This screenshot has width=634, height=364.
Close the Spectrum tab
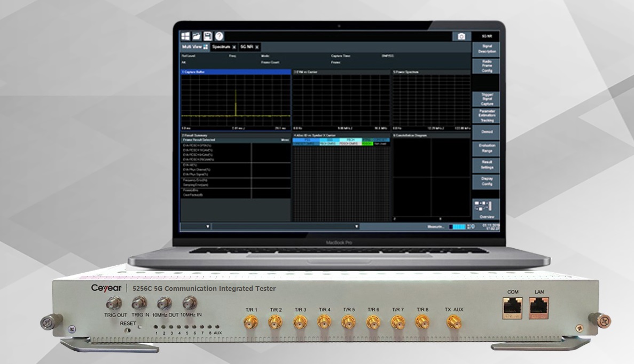click(234, 48)
